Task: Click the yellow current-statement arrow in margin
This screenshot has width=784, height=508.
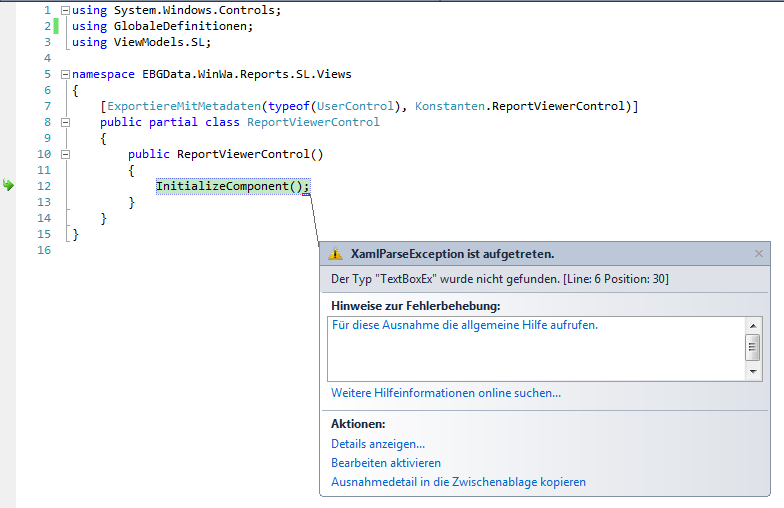Action: (8, 186)
